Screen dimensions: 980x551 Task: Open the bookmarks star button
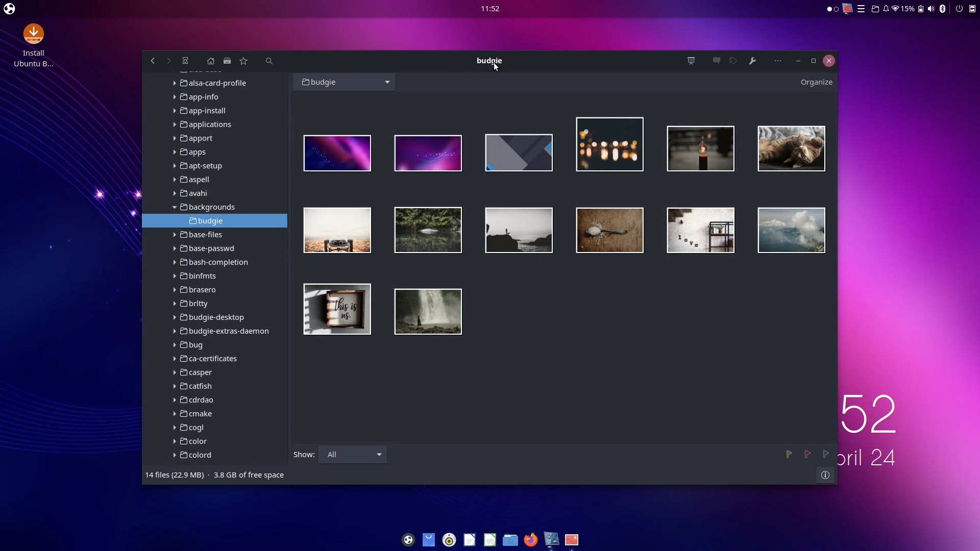243,61
